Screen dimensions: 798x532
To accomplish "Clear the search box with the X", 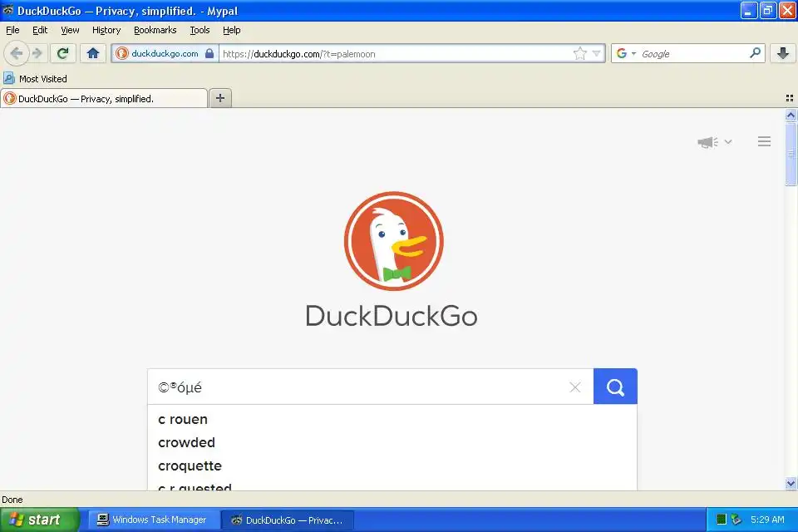I will [x=575, y=387].
